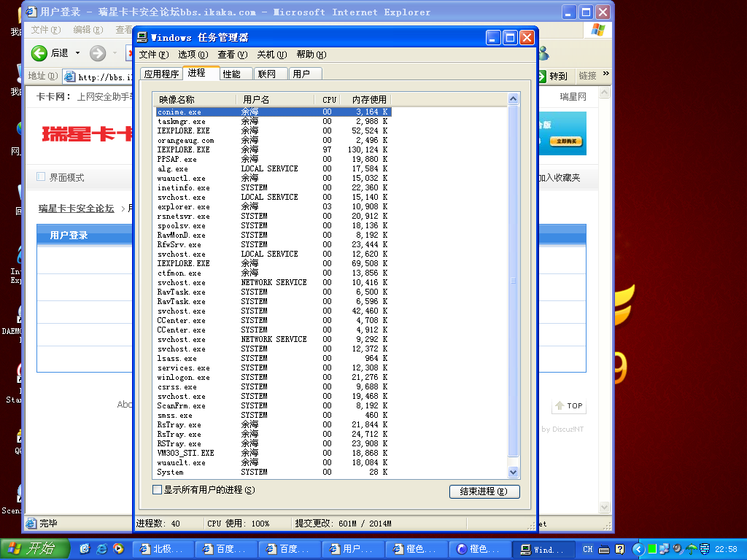Expand the IE links toolbar chevron
The width and height of the screenshot is (747, 560).
pos(606,74)
